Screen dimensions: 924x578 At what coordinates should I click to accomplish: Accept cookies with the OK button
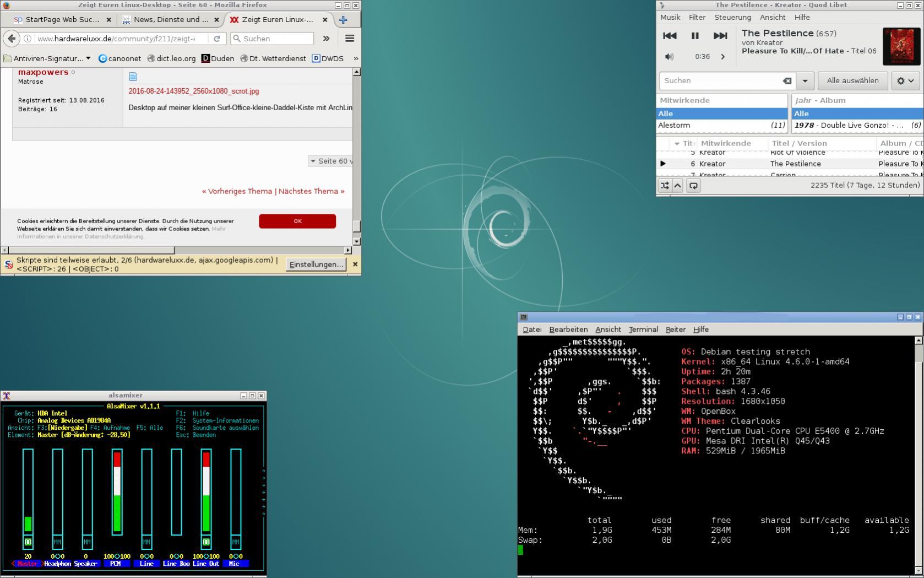(297, 221)
